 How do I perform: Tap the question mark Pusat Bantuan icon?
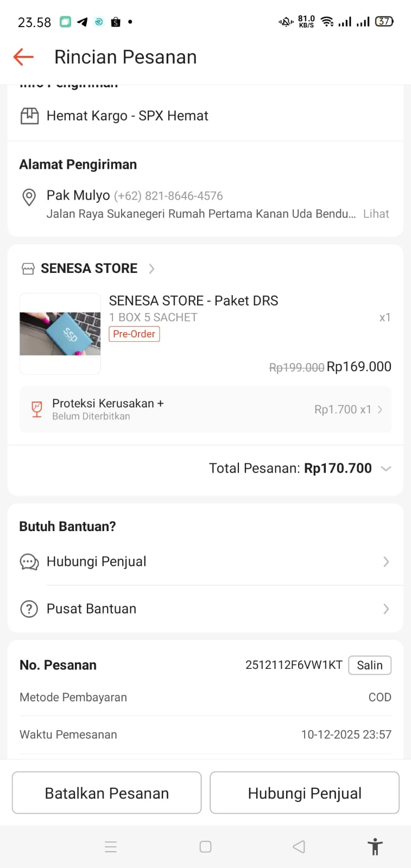(x=29, y=609)
